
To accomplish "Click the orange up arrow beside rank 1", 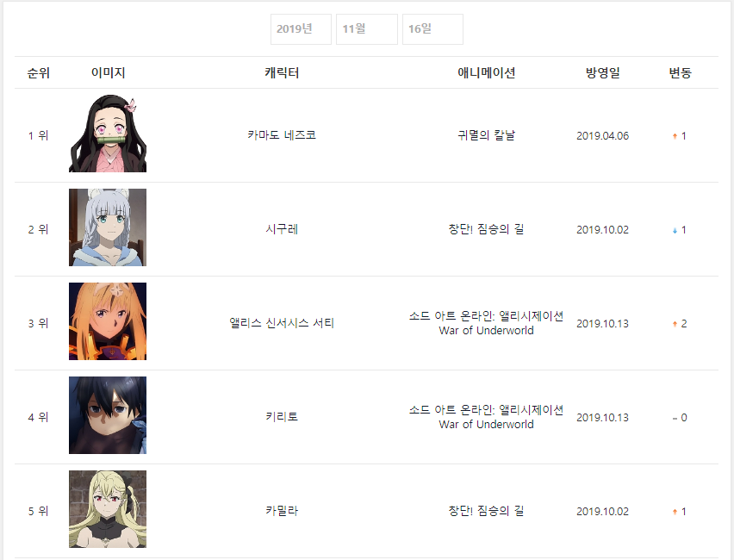I will point(675,136).
